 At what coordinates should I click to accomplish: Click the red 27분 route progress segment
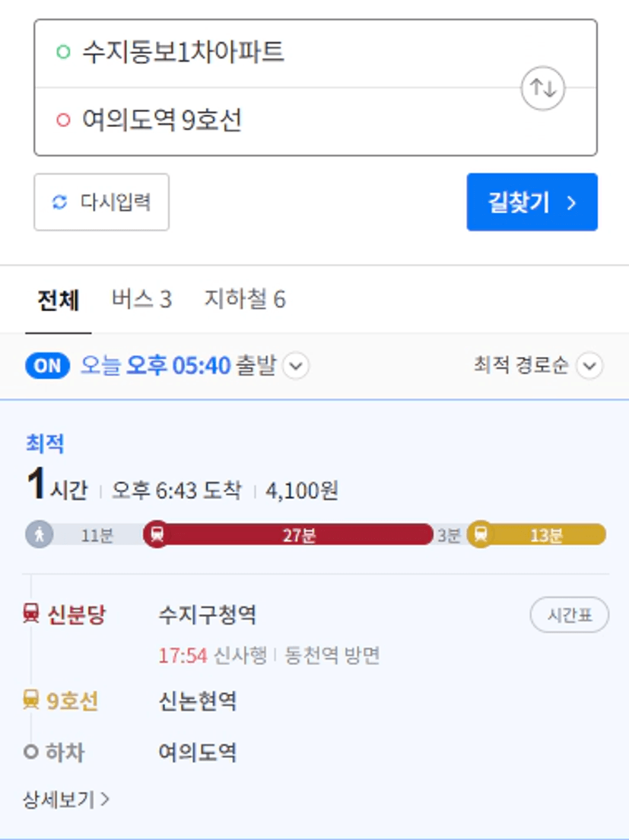pos(288,535)
